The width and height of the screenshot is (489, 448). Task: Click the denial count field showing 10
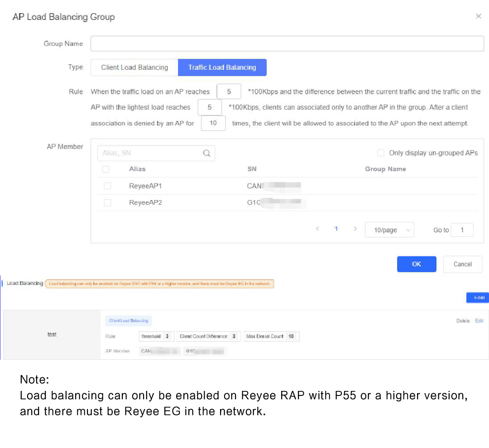[213, 123]
